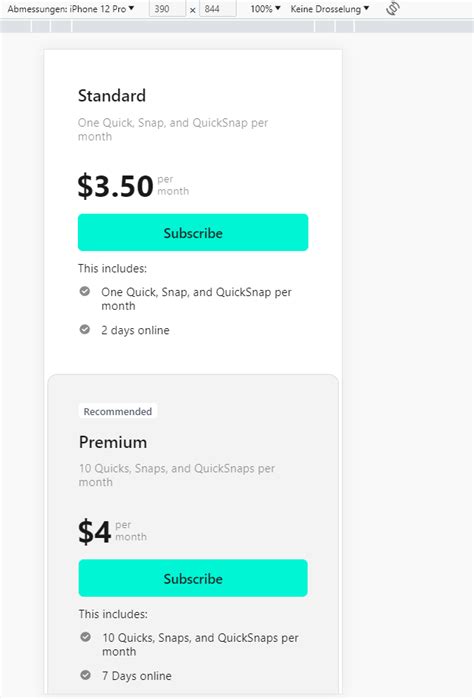The width and height of the screenshot is (474, 699).
Task: Click the $3.50 price text
Action: tap(115, 186)
